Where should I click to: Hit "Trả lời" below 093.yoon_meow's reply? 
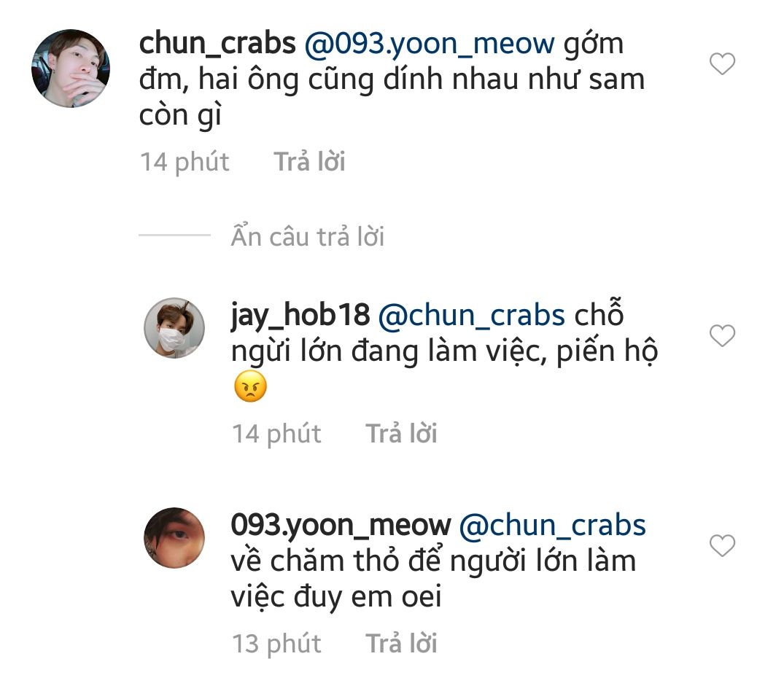click(x=401, y=644)
